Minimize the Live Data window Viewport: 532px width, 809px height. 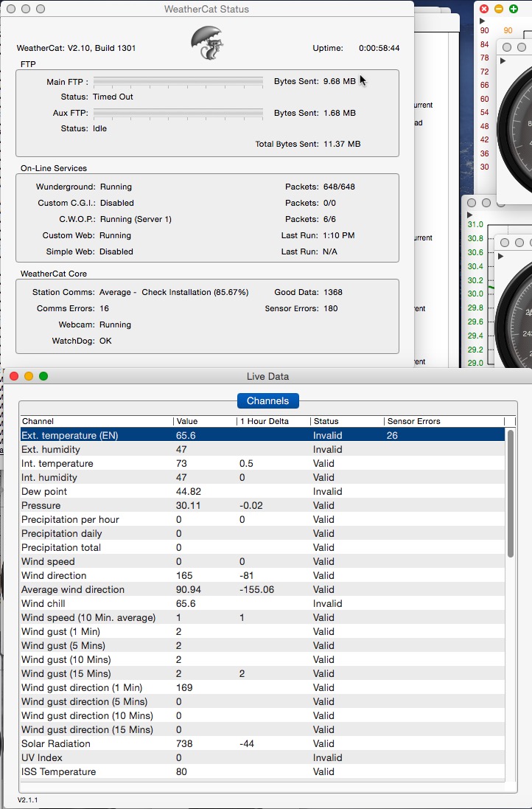pyautogui.click(x=29, y=376)
